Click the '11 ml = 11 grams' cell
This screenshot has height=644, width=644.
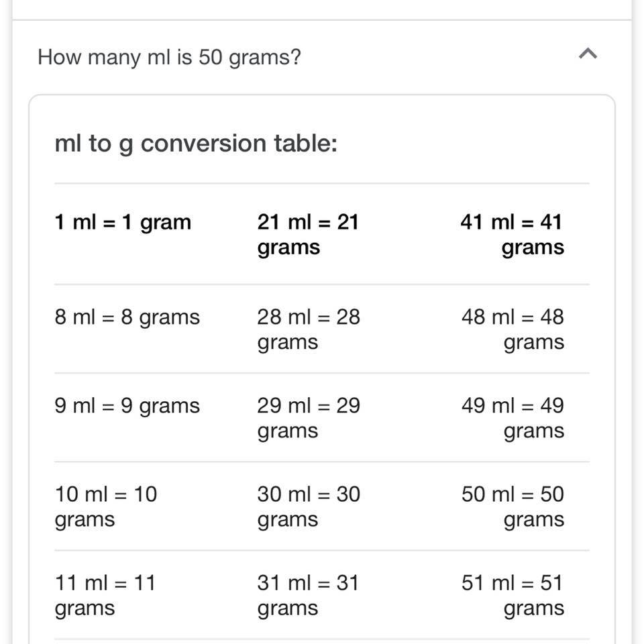pyautogui.click(x=105, y=595)
